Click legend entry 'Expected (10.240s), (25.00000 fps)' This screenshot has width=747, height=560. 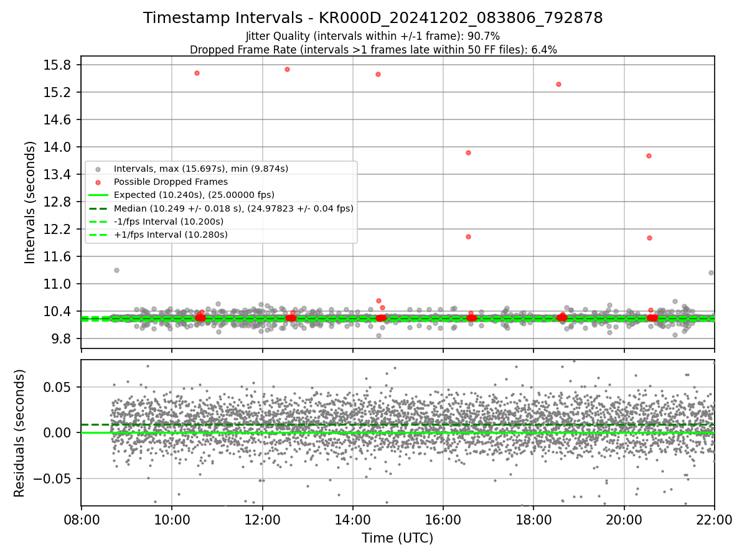[194, 195]
